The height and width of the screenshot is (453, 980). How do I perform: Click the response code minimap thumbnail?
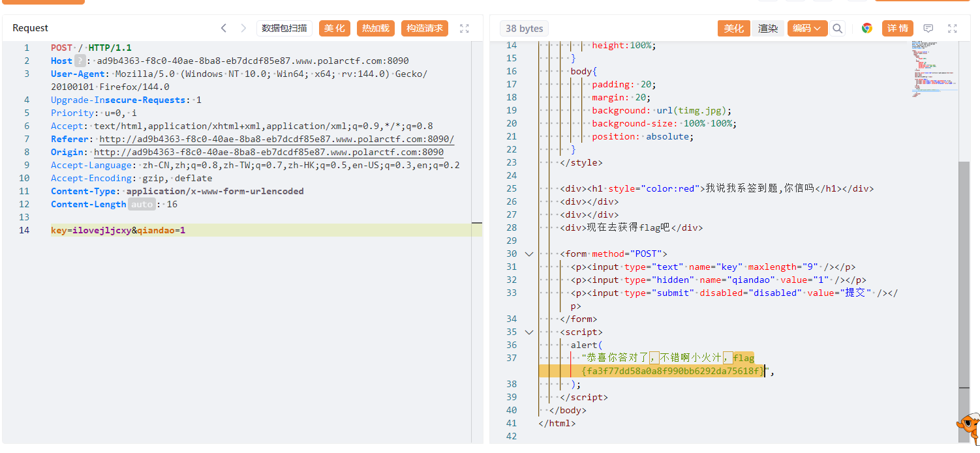point(934,68)
